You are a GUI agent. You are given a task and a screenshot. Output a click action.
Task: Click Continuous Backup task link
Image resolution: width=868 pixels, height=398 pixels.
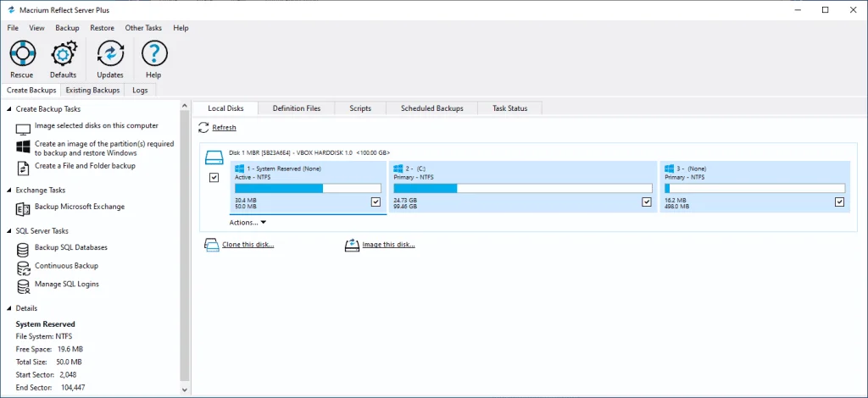pyautogui.click(x=66, y=266)
